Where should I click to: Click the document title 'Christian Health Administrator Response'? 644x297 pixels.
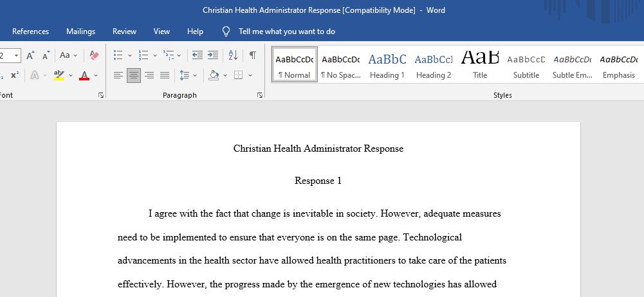pyautogui.click(x=318, y=148)
